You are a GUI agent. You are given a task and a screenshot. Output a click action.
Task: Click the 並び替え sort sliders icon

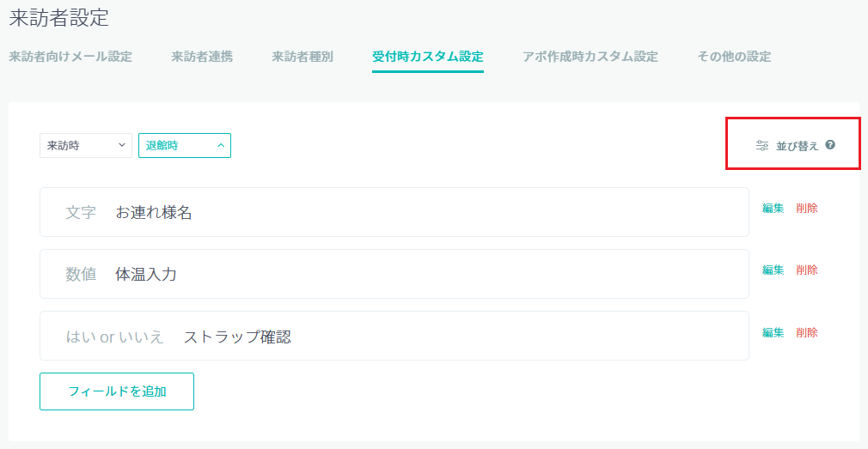click(761, 146)
